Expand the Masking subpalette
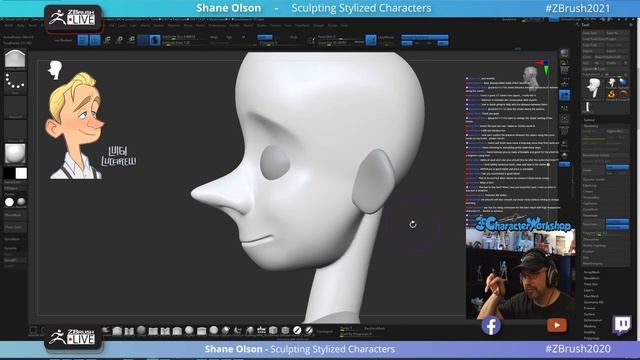This screenshot has width=640, height=360. [x=590, y=327]
